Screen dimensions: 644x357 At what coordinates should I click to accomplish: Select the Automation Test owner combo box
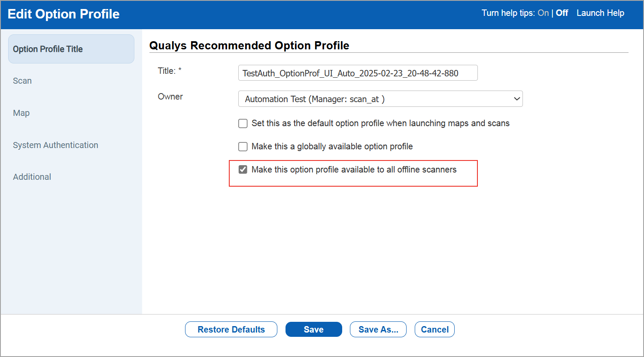coord(380,99)
